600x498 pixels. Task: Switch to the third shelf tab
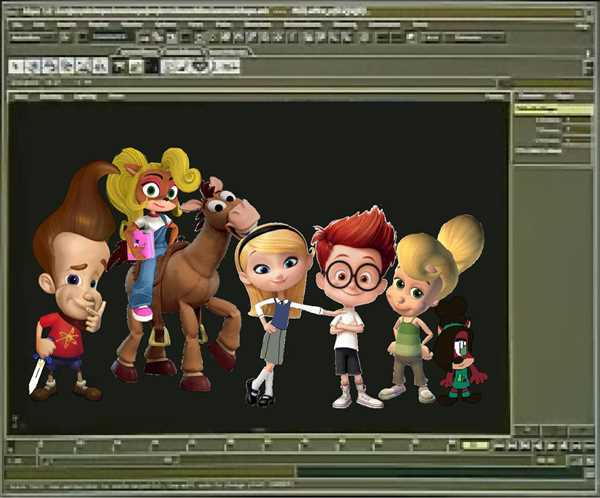tap(229, 52)
